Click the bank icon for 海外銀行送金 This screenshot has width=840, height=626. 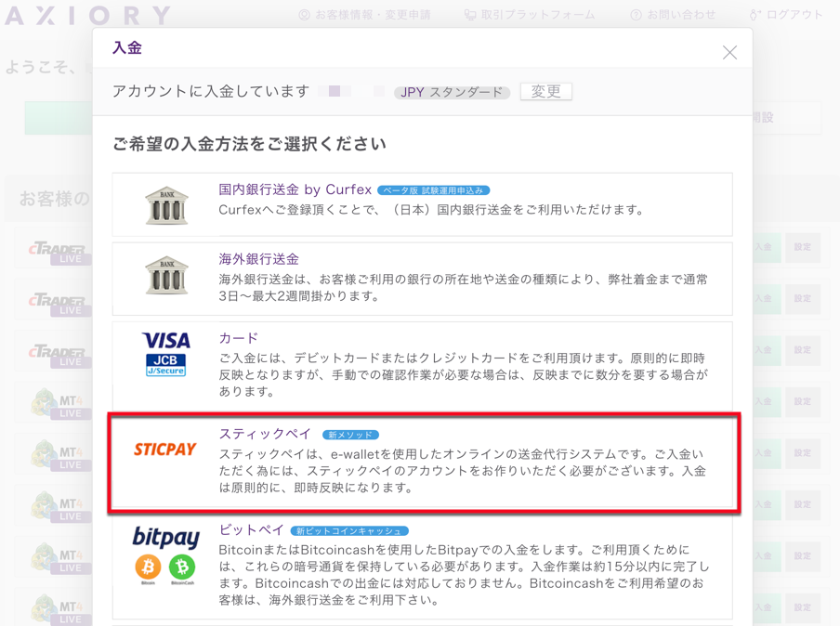click(166, 275)
